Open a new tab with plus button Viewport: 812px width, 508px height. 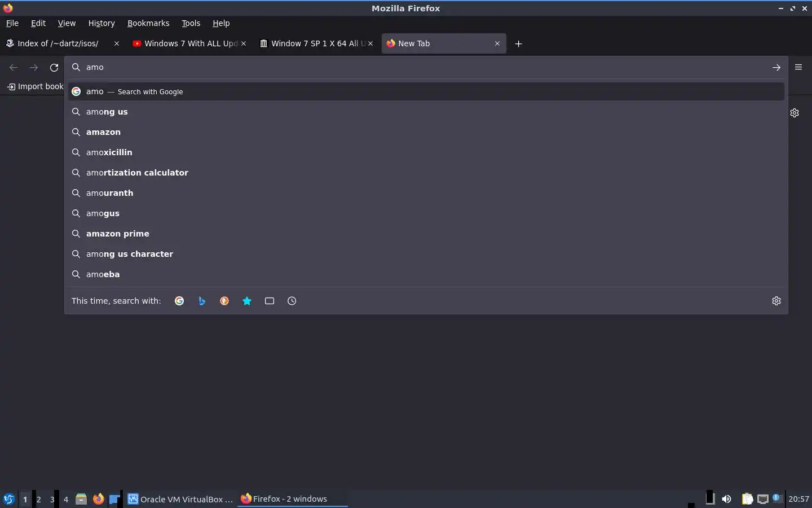click(519, 43)
